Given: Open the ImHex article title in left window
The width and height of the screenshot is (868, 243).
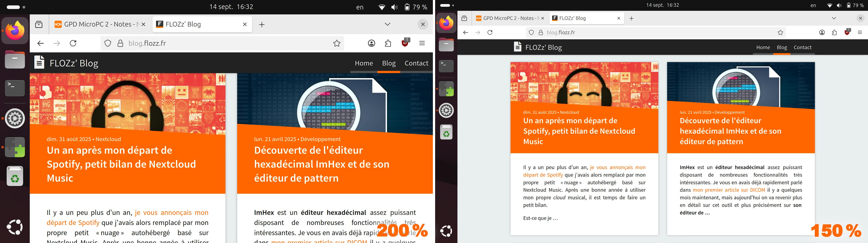Looking at the screenshot, I should [321, 164].
